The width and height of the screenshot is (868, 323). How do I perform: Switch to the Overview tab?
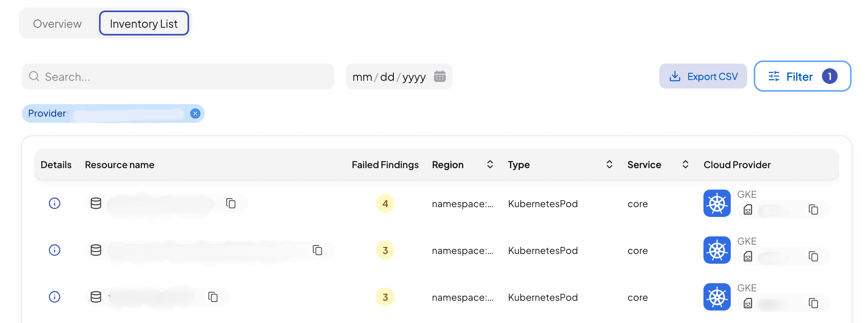tap(57, 24)
